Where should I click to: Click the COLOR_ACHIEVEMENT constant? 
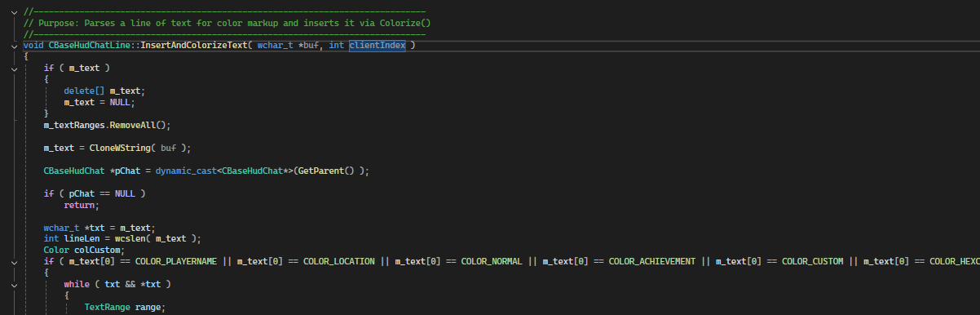pos(652,261)
